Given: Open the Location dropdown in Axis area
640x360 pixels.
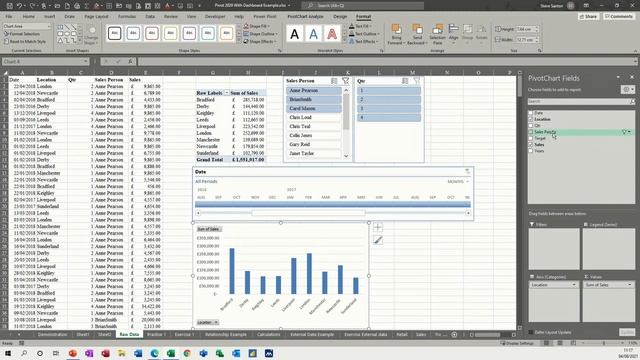Looking at the screenshot, I should click(x=574, y=285).
